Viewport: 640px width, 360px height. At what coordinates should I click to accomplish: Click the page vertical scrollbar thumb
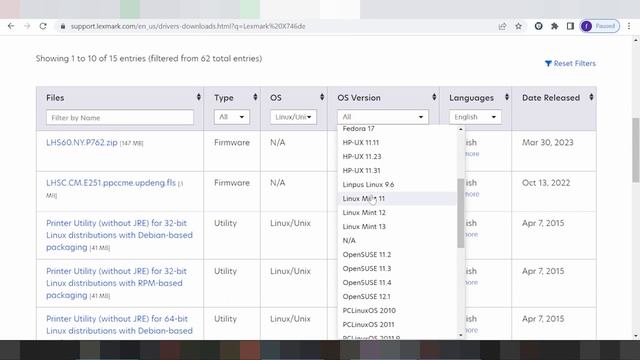tap(636, 150)
